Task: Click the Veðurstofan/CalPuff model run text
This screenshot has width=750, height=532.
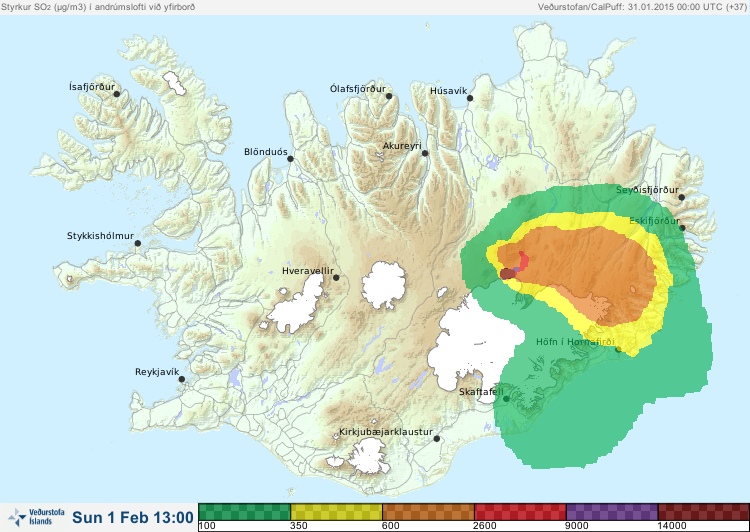Action: [x=642, y=7]
